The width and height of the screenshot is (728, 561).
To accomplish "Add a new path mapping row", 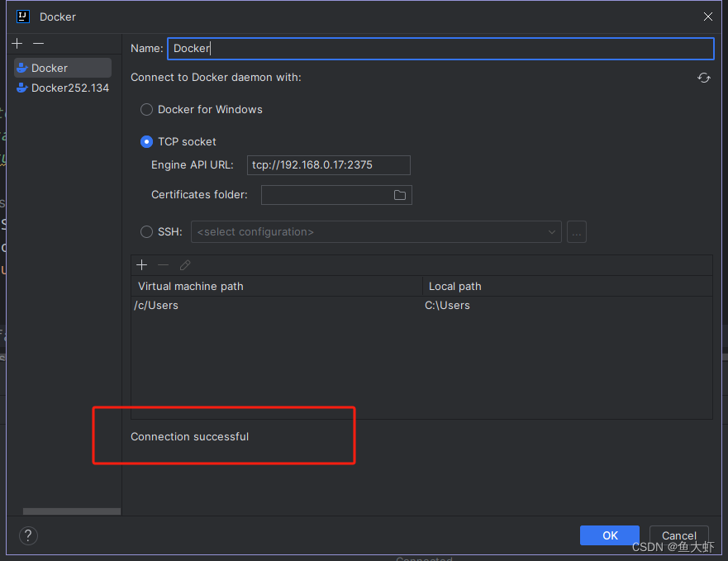I will point(141,264).
